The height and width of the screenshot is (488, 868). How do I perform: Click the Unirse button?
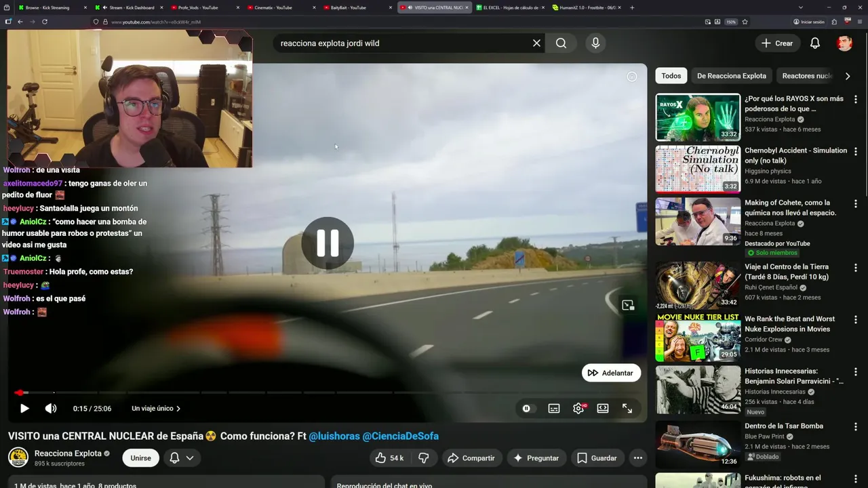[140, 458]
